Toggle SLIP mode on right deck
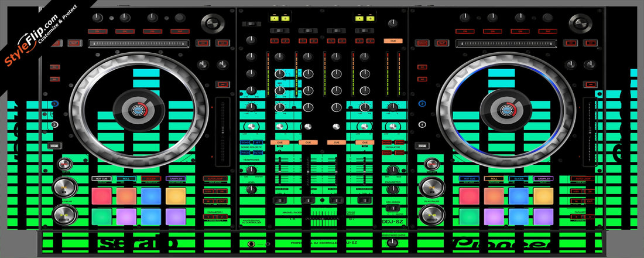Viewport: 644px width, 258px height. [x=442, y=43]
